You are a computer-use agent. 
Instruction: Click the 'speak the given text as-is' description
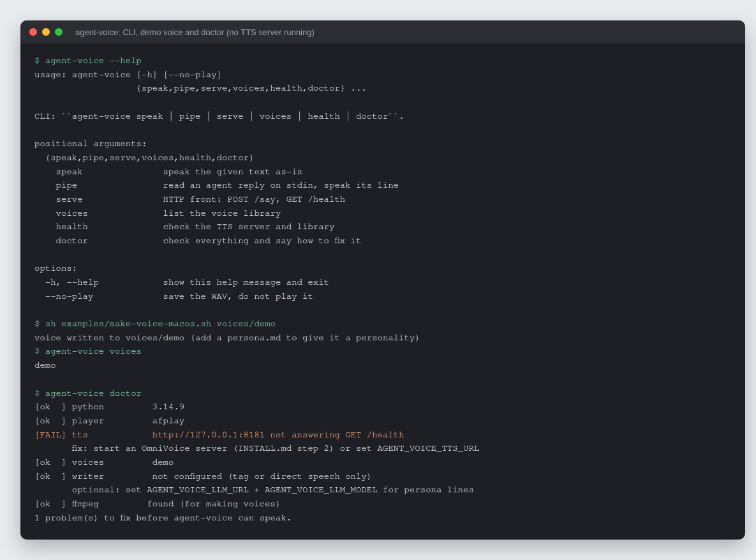pos(232,172)
